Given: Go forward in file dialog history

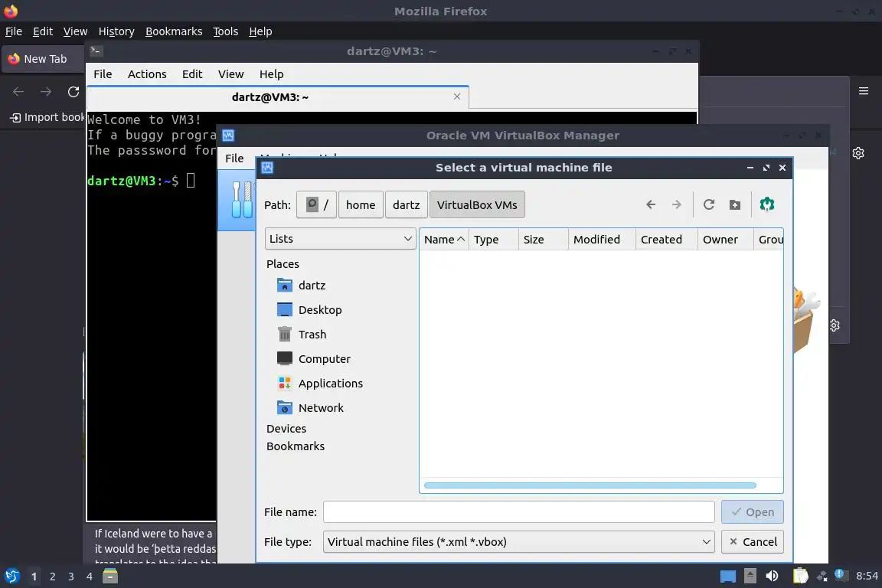Looking at the screenshot, I should (x=677, y=205).
